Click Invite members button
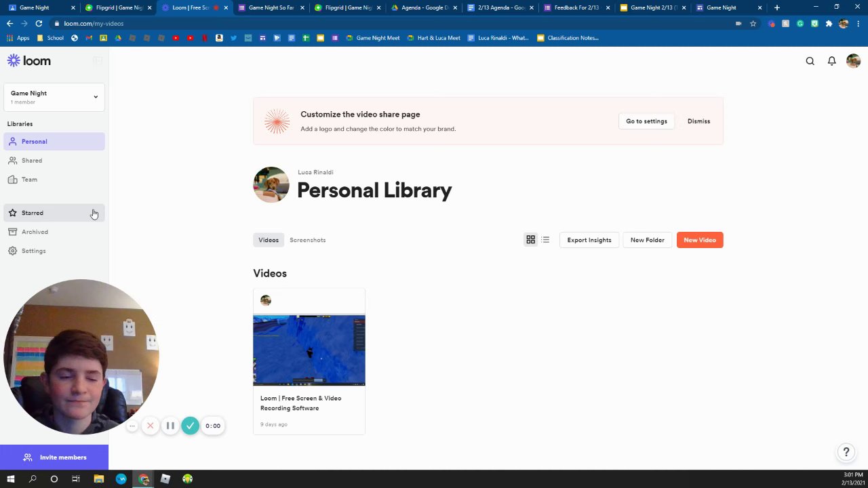This screenshot has height=488, width=868. (54, 457)
